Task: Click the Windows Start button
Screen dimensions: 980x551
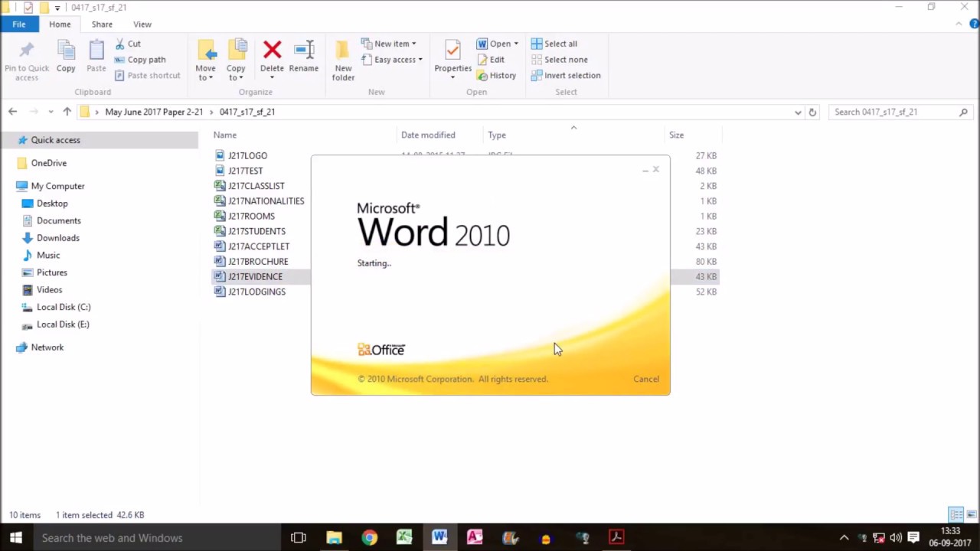Action: click(x=16, y=538)
